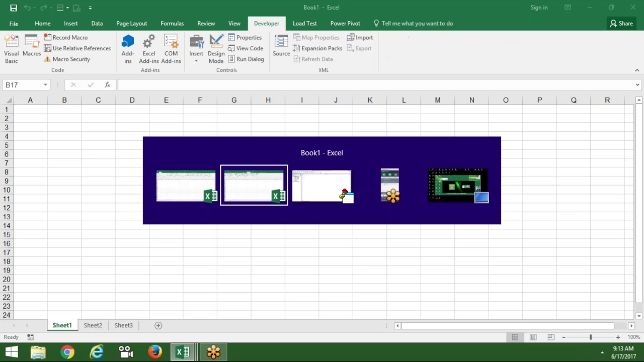Viewport: 644px width, 362px height.
Task: Select row header 15
Action: (7, 234)
